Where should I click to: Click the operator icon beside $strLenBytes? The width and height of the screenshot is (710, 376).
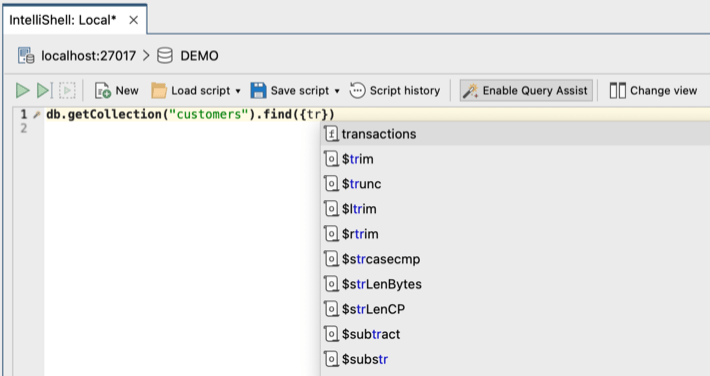click(x=331, y=284)
